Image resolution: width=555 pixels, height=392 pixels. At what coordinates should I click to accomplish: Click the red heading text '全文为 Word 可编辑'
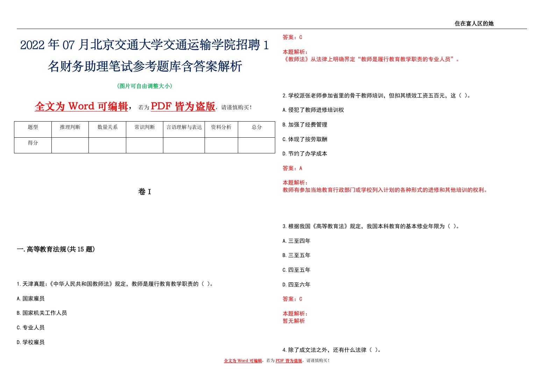(81, 106)
